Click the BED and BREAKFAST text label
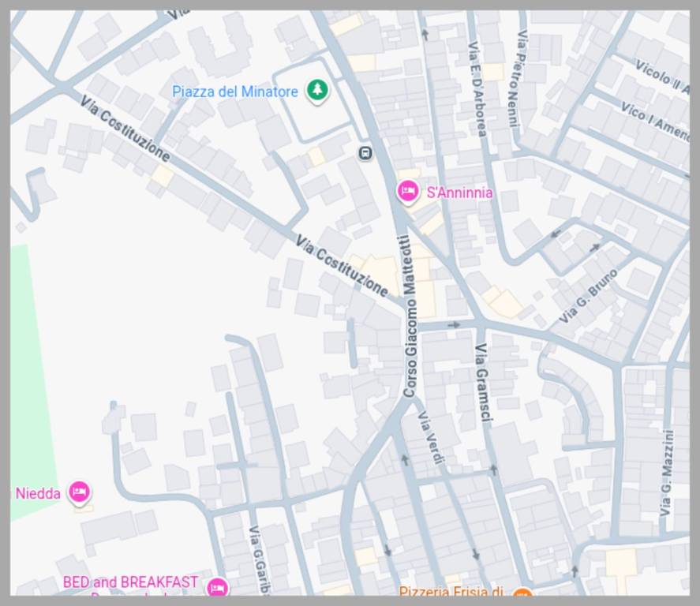 coord(130,582)
